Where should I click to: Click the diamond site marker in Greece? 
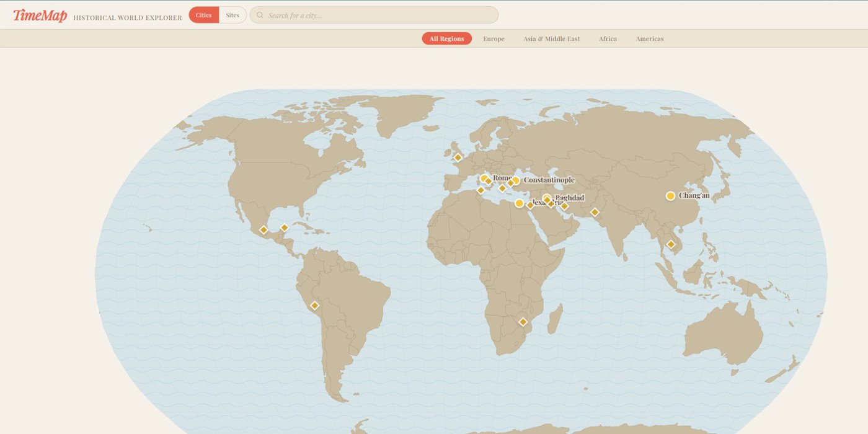(x=502, y=188)
